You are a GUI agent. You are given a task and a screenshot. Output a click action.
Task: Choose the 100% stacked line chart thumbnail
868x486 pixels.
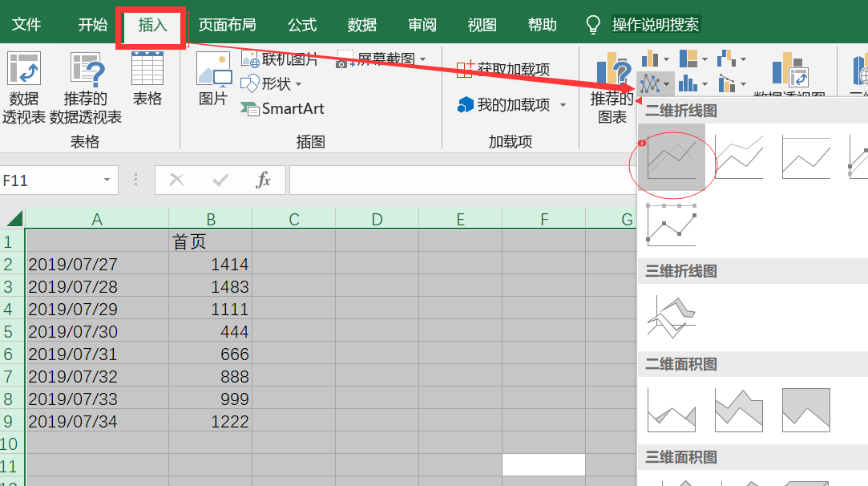click(806, 157)
